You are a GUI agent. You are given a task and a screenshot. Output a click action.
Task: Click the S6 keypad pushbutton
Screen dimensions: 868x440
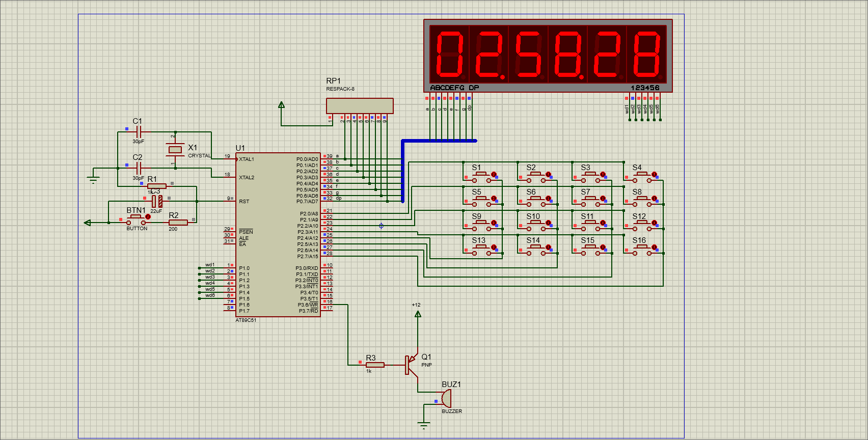pyautogui.click(x=536, y=201)
